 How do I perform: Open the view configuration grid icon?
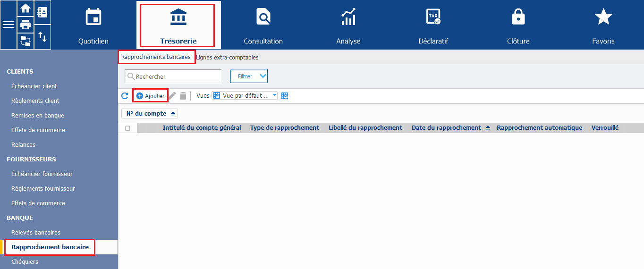285,96
